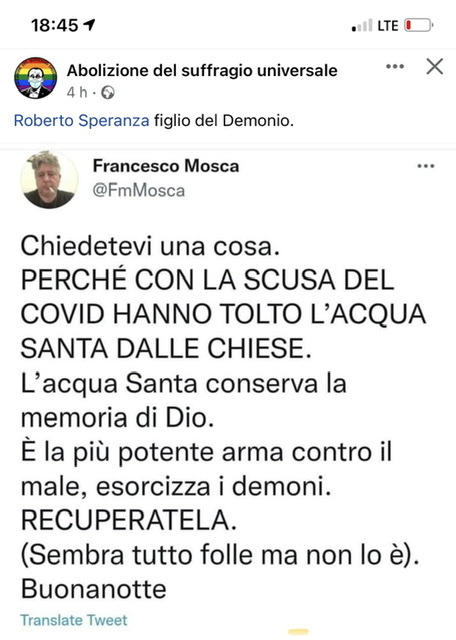Tap the public globe privacy icon
This screenshot has height=640, width=456.
tap(108, 93)
